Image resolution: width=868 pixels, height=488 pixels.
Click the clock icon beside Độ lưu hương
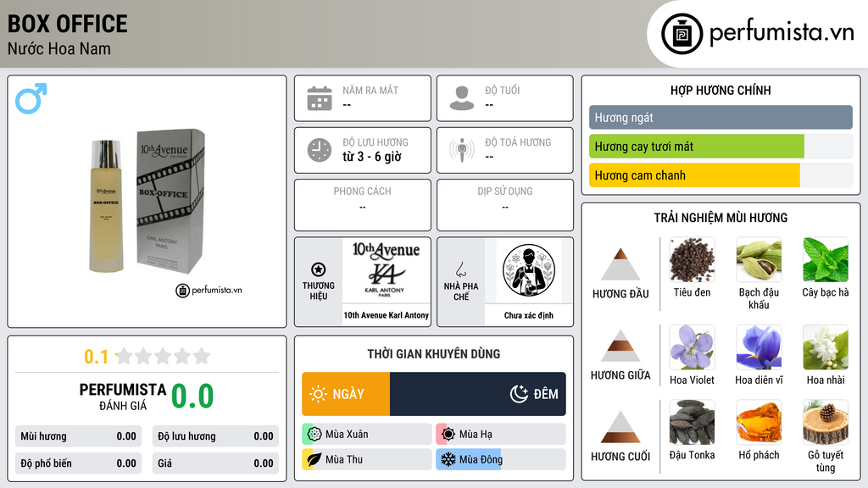pos(320,150)
